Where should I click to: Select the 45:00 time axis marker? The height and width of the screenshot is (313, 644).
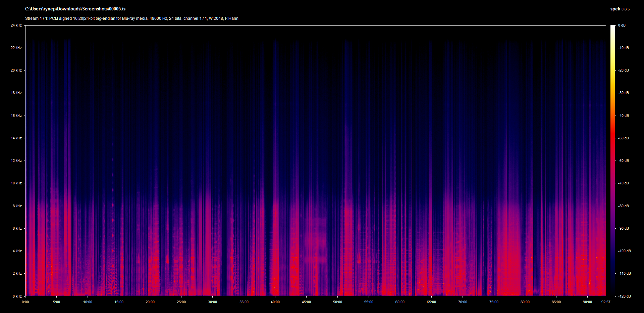[x=306, y=302]
